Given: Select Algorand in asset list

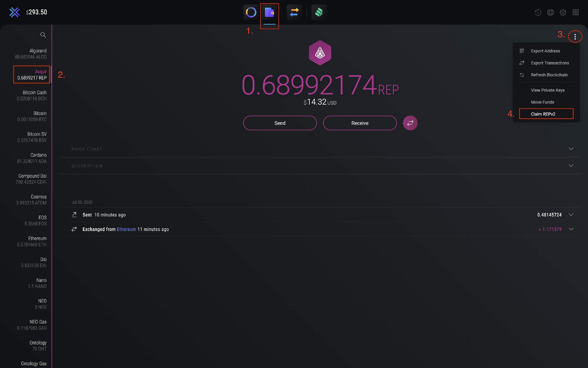Looking at the screenshot, I should [x=30, y=54].
